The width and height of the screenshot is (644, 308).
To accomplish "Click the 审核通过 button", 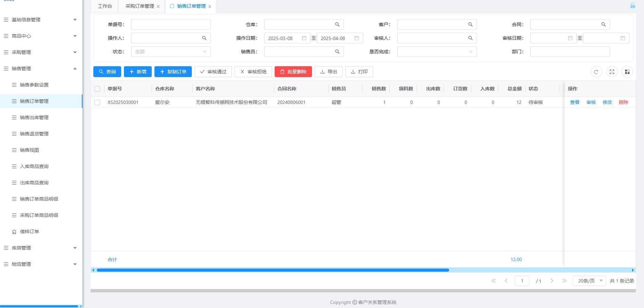I will point(213,72).
